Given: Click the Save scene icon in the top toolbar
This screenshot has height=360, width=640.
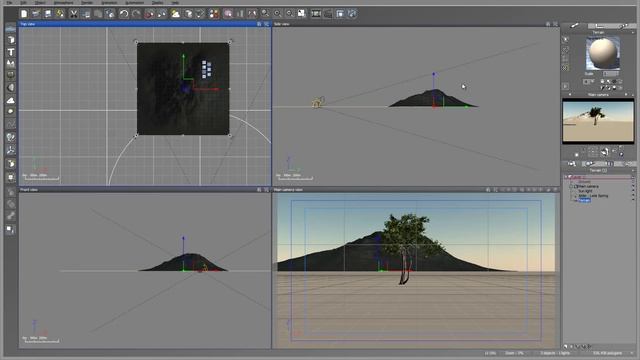Looking at the screenshot, I should click(x=48, y=14).
